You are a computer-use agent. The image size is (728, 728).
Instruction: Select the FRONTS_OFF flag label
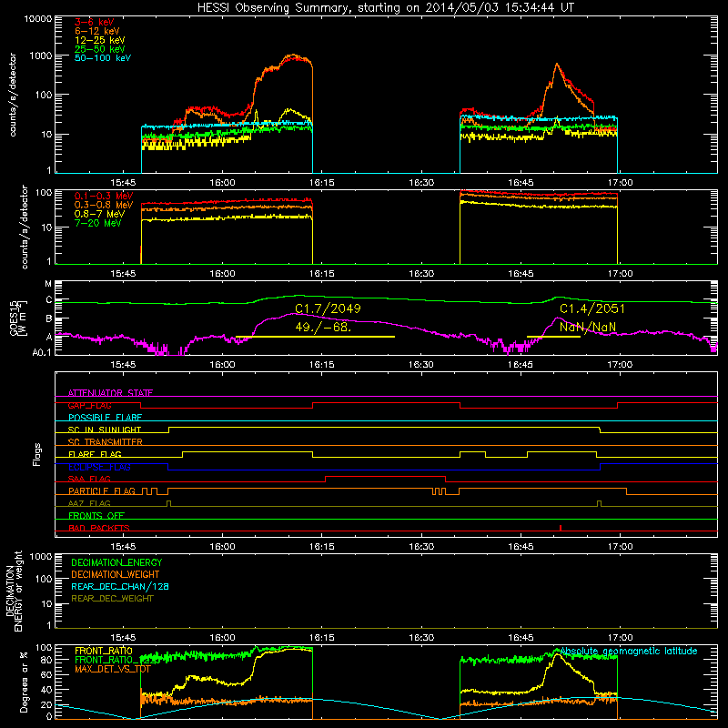(x=96, y=515)
